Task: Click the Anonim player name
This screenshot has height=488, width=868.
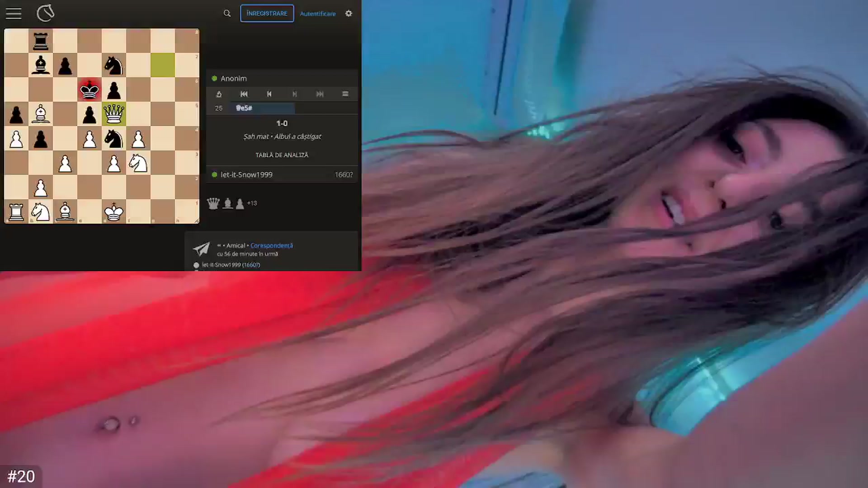Action: click(234, 78)
